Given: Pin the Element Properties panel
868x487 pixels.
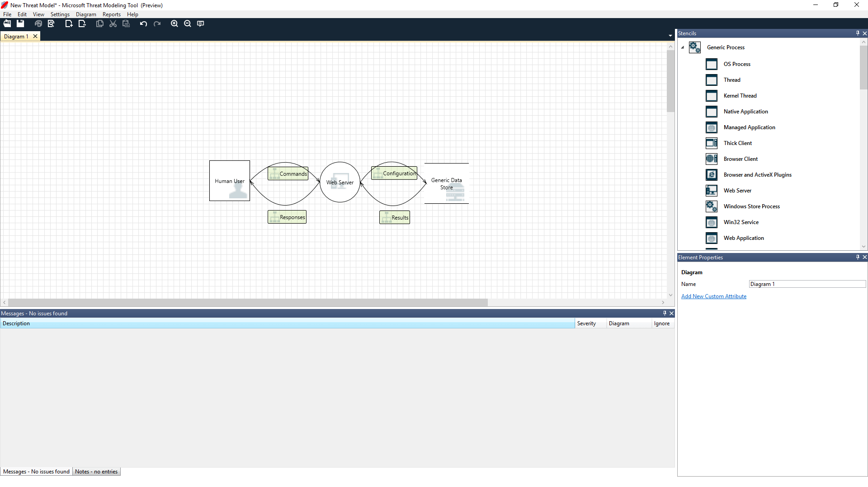Looking at the screenshot, I should (x=857, y=257).
